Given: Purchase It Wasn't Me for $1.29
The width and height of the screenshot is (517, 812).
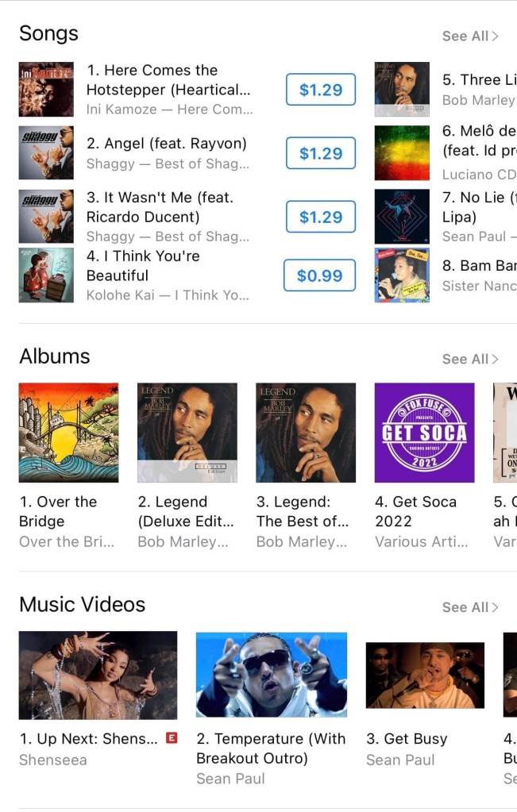Looking at the screenshot, I should (321, 217).
